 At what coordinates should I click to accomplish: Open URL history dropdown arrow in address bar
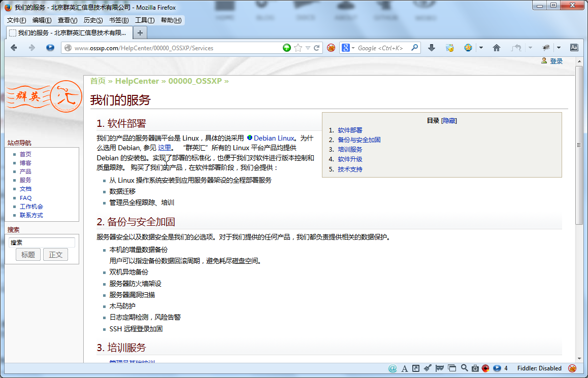(x=308, y=48)
